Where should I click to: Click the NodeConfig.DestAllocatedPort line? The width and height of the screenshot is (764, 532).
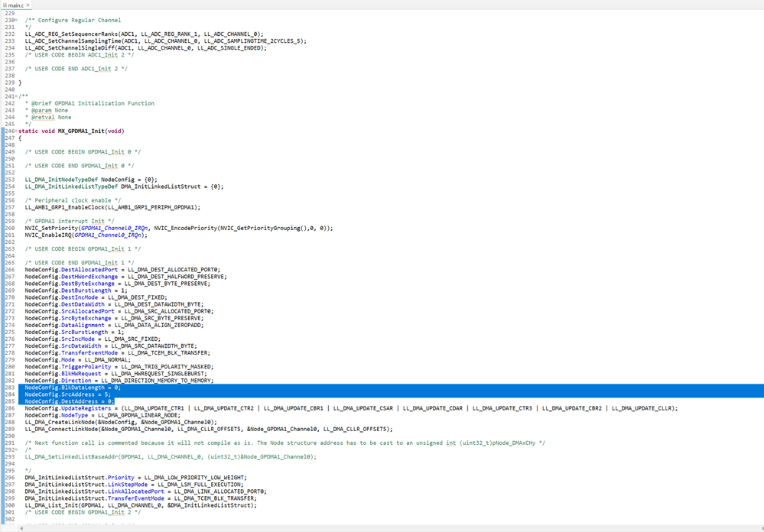[123, 269]
